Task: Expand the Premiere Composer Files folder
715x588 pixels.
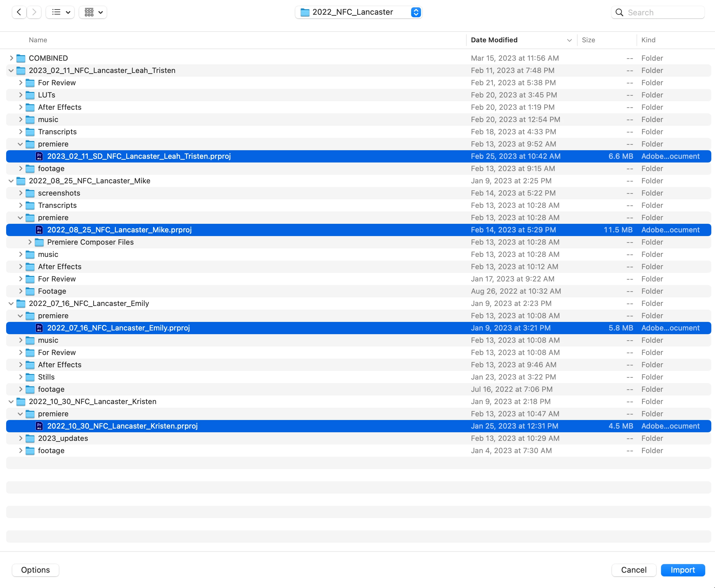Action: coord(30,242)
